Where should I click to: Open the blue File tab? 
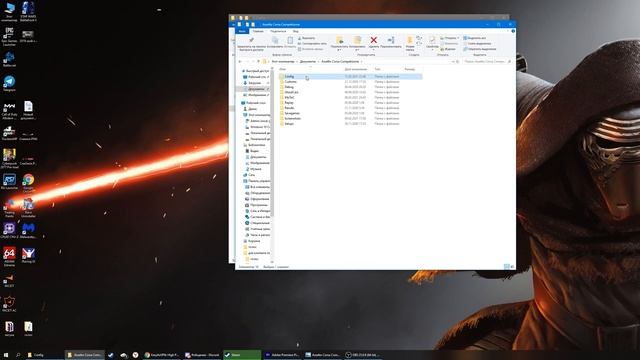(x=242, y=31)
